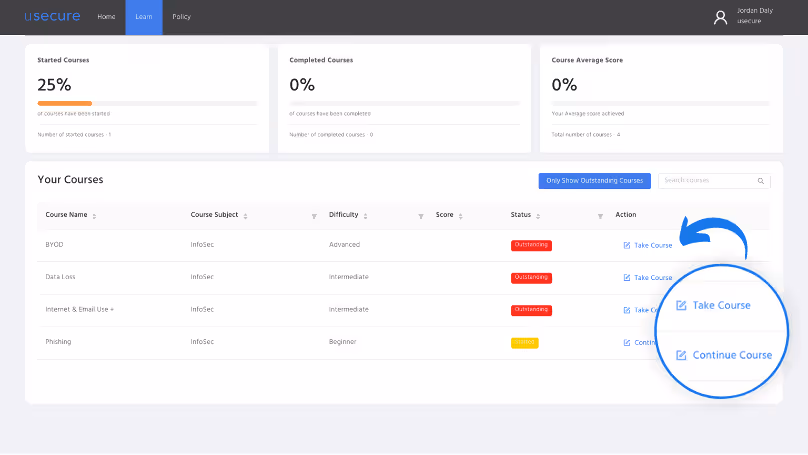Screen dimensions: 808x455
Task: Click the Outstanding badge in Data Loss row
Action: 531,278
